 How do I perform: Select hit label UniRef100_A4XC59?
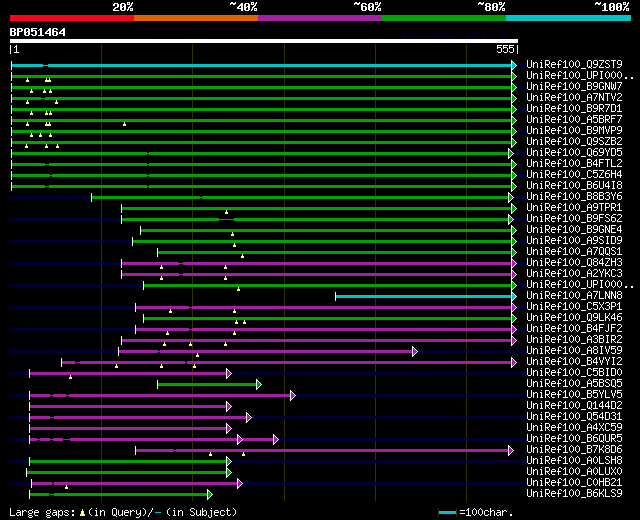click(x=574, y=428)
